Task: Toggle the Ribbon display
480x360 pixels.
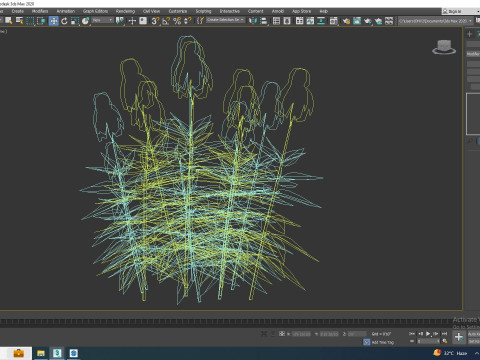Action: point(299,21)
